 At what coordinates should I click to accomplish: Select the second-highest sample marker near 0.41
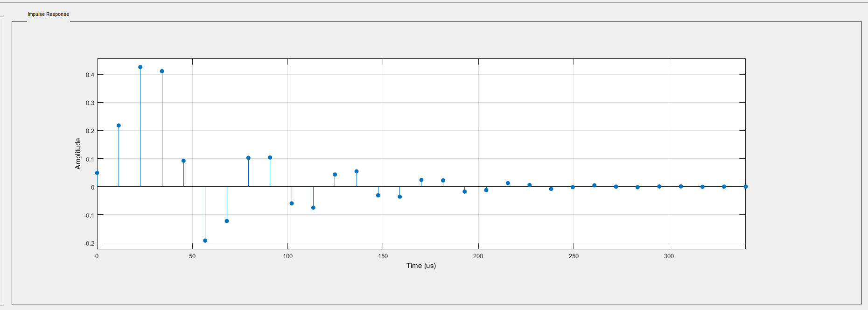point(162,71)
